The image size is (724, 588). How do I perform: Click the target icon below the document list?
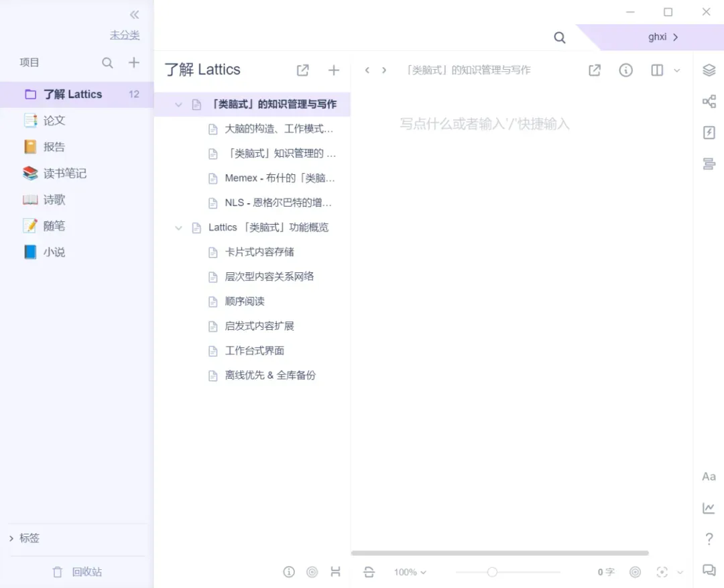coord(312,572)
